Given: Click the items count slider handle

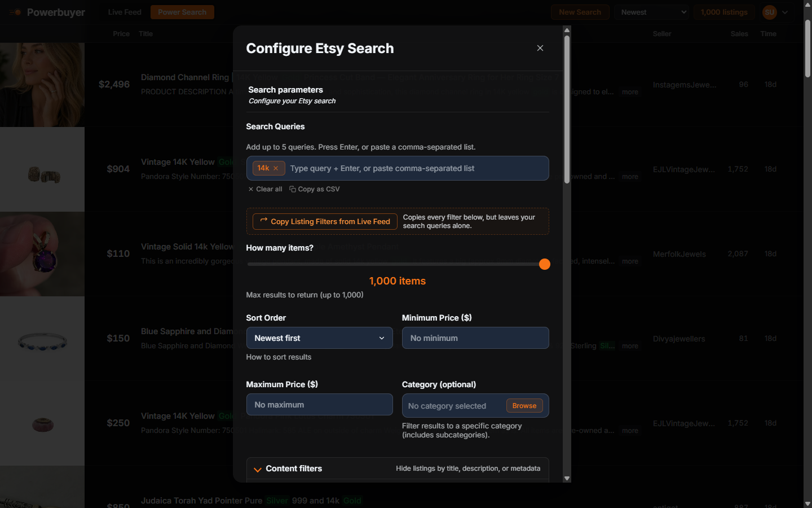Looking at the screenshot, I should (544, 264).
